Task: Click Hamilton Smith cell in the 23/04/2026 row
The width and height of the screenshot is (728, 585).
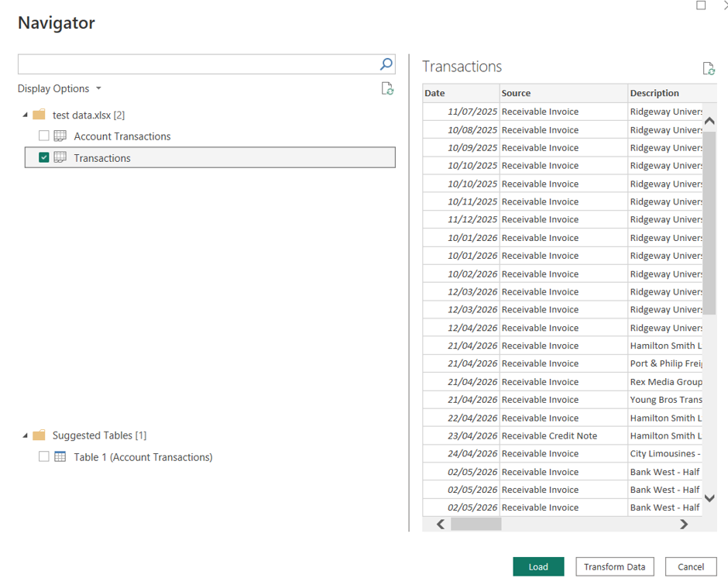Action: [x=665, y=435]
